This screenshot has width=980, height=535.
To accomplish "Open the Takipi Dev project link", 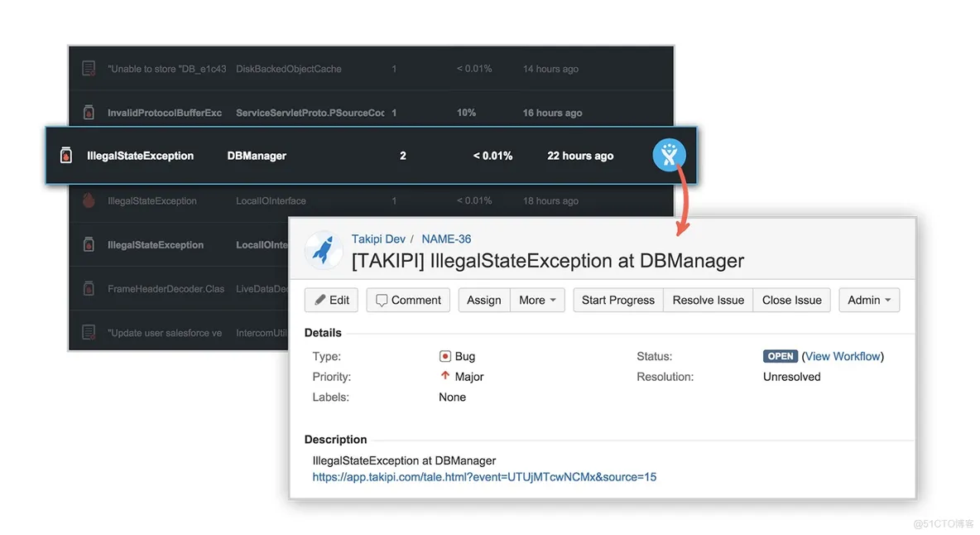I will [x=378, y=239].
